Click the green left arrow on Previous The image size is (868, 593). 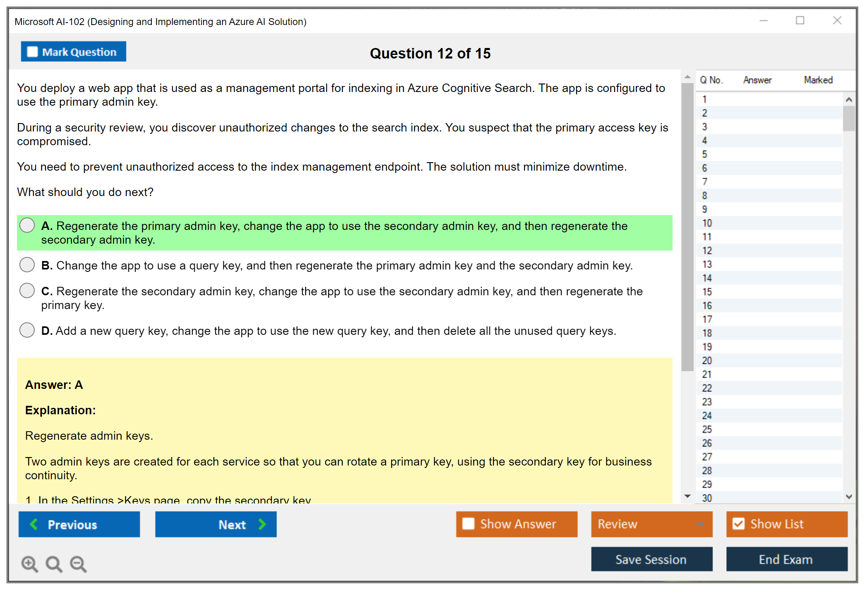tap(34, 524)
